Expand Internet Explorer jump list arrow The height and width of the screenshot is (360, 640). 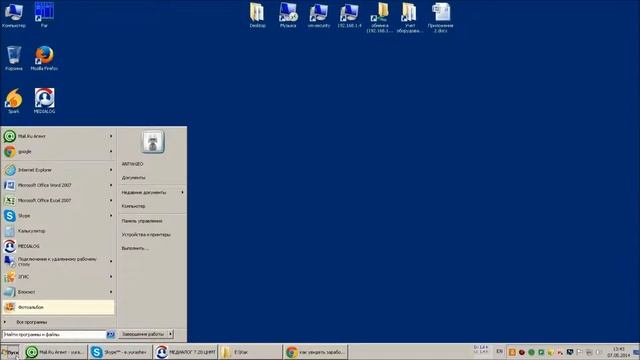[111, 170]
